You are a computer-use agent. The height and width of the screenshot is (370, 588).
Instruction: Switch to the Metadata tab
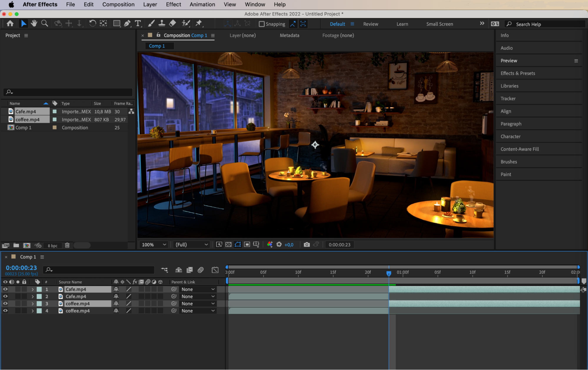point(289,35)
